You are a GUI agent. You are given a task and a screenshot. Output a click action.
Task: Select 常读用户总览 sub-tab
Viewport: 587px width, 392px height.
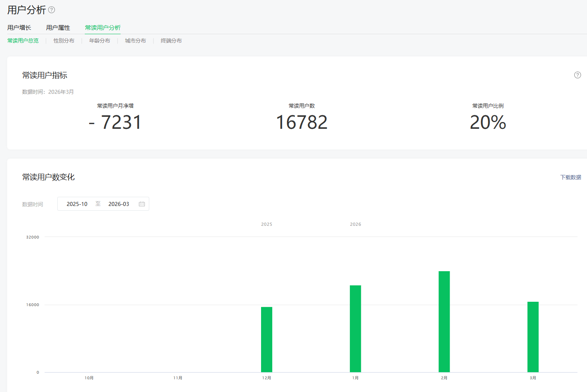[x=23, y=41]
